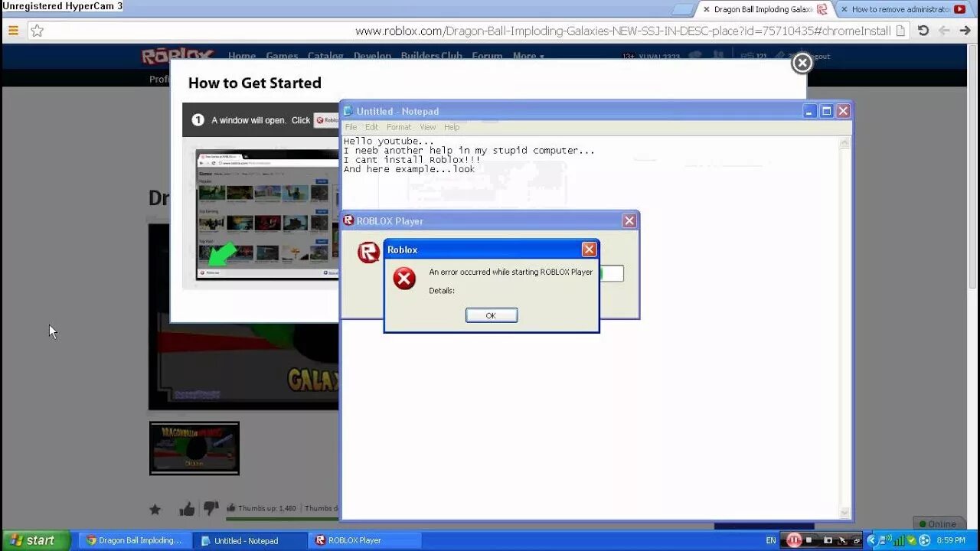Open Notepad's View menu
The height and width of the screenshot is (551, 980).
coord(428,127)
